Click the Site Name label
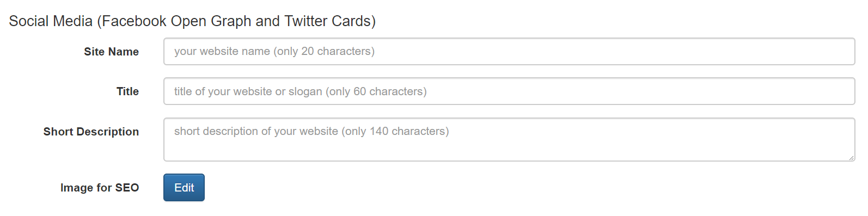The height and width of the screenshot is (216, 868). click(x=111, y=52)
